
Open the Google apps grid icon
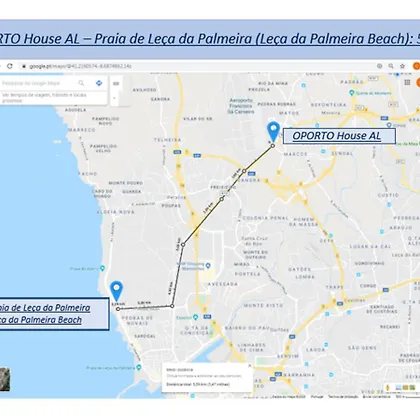coord(407,82)
